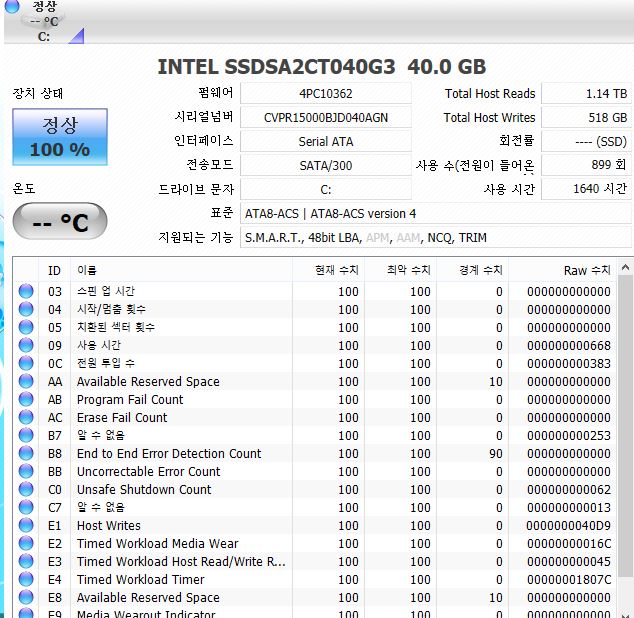This screenshot has width=634, height=618.
Task: Select the C: drive status tab
Action: [x=43, y=21]
